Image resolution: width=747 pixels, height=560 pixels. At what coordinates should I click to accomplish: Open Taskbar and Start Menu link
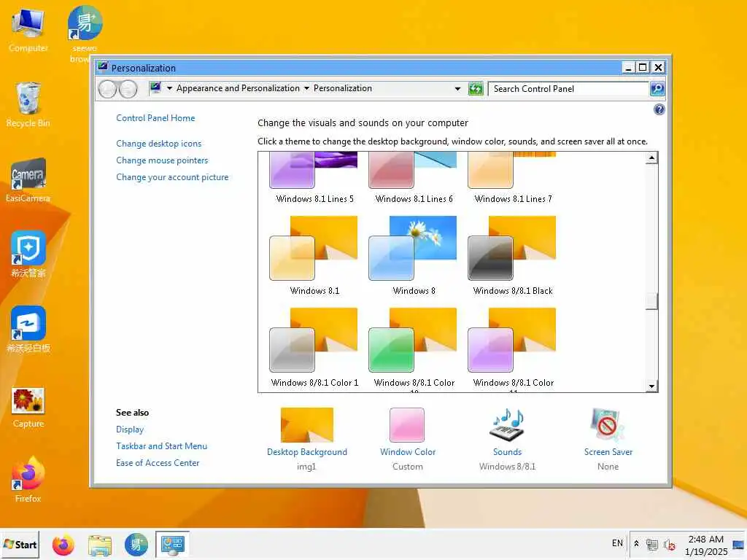161,446
